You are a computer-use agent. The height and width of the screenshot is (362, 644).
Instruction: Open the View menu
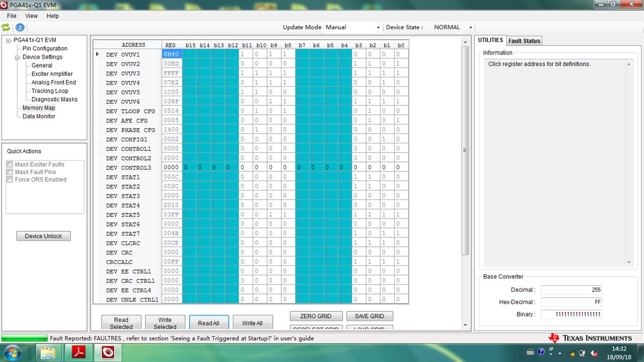click(x=31, y=16)
